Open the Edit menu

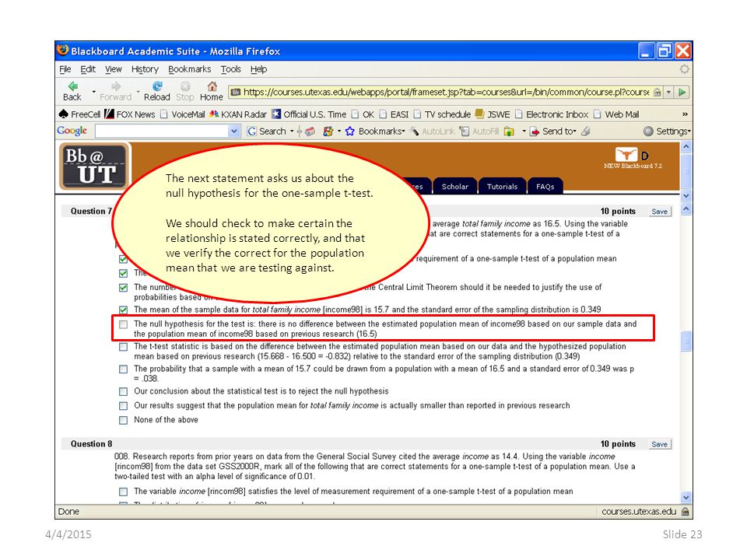click(x=88, y=69)
